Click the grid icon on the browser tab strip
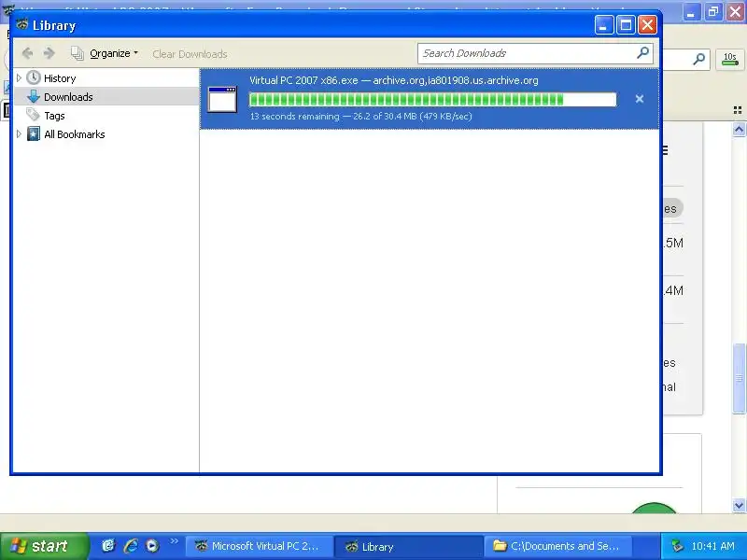This screenshot has width=747, height=560. coord(738,110)
